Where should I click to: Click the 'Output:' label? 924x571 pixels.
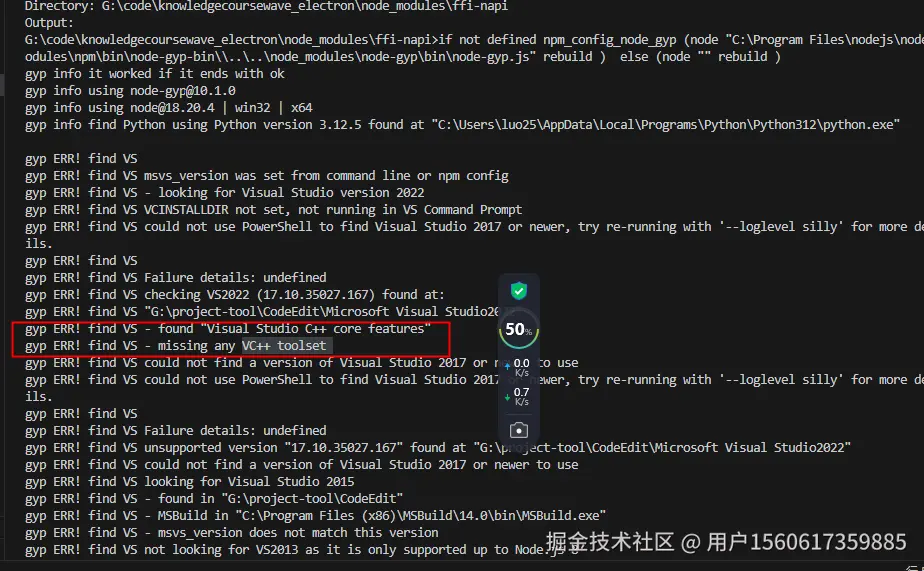pos(49,22)
